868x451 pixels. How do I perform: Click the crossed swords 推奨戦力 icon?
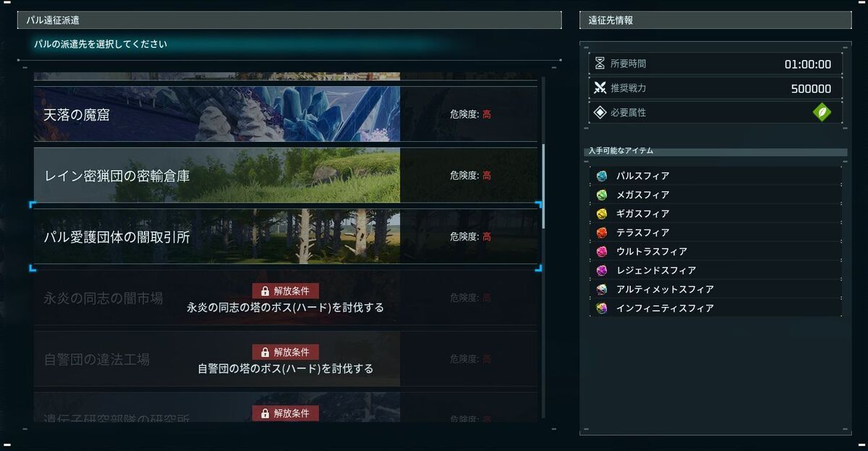pos(600,88)
